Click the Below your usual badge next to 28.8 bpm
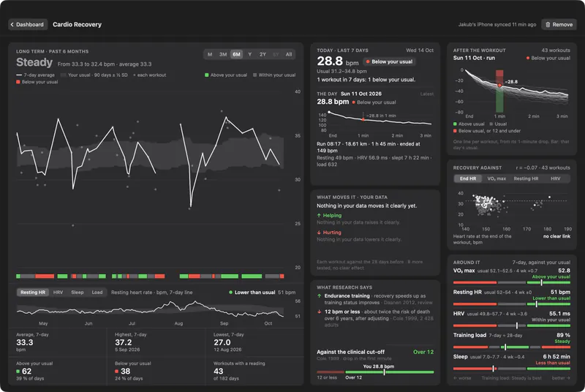 tap(389, 61)
